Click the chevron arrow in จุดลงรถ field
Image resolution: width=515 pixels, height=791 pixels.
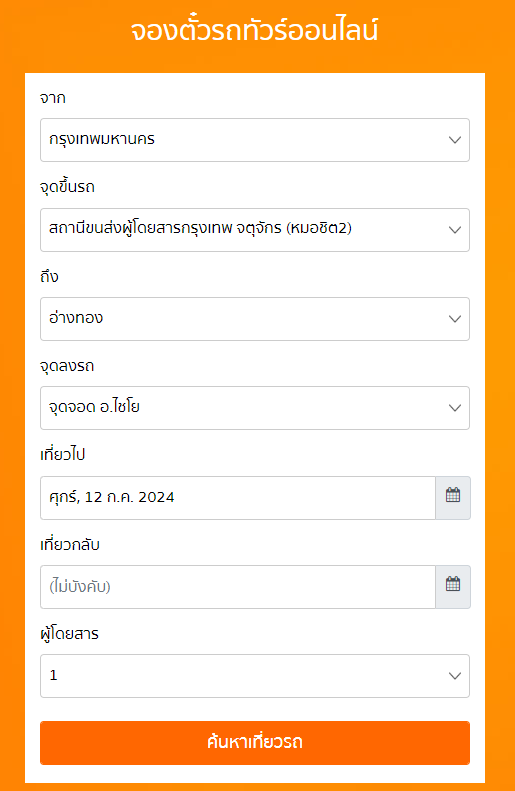[x=455, y=408]
